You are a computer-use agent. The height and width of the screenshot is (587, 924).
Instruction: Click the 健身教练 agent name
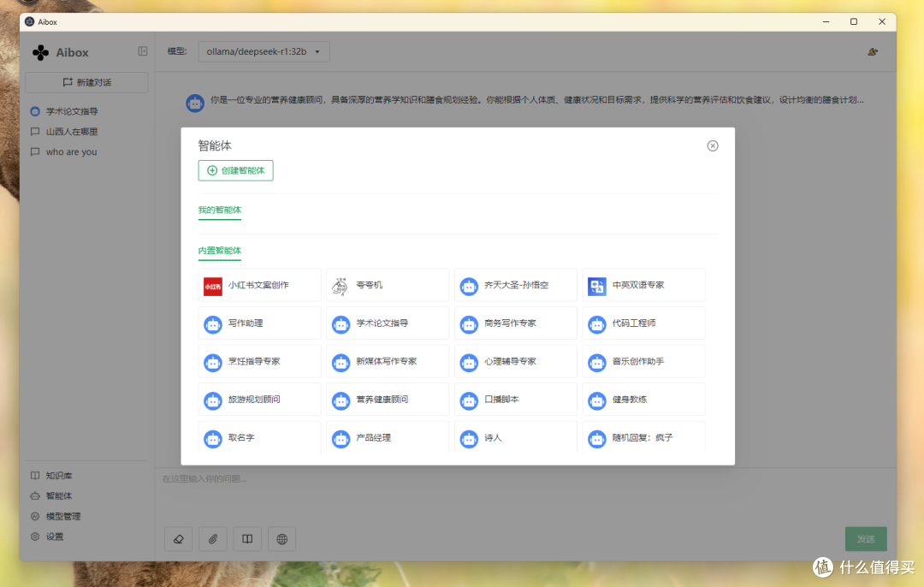click(630, 399)
